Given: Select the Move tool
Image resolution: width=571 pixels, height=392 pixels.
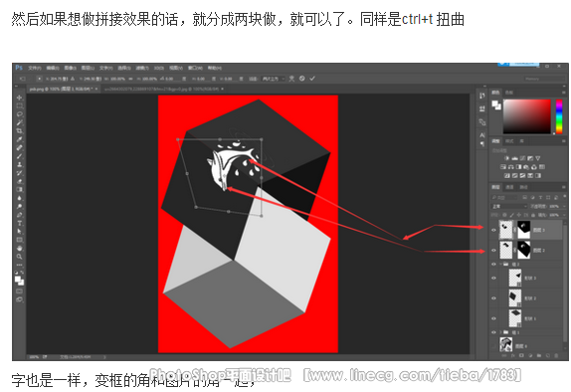Looking at the screenshot, I should pos(19,98).
